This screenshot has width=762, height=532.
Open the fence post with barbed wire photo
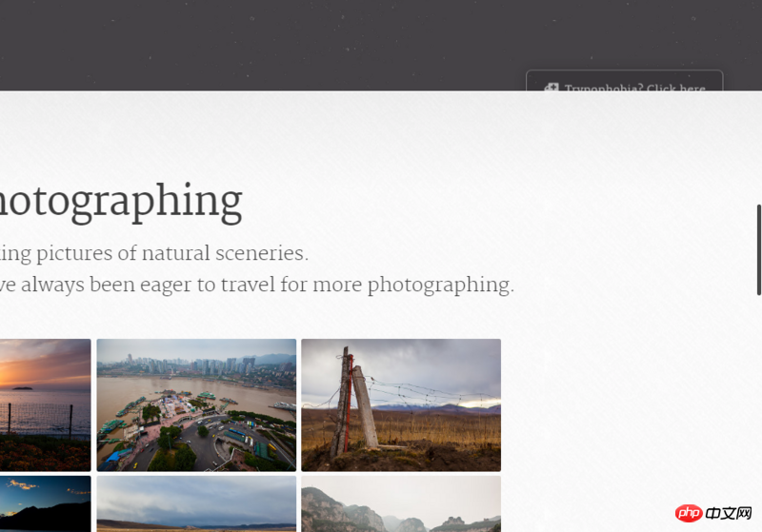pyautogui.click(x=401, y=404)
